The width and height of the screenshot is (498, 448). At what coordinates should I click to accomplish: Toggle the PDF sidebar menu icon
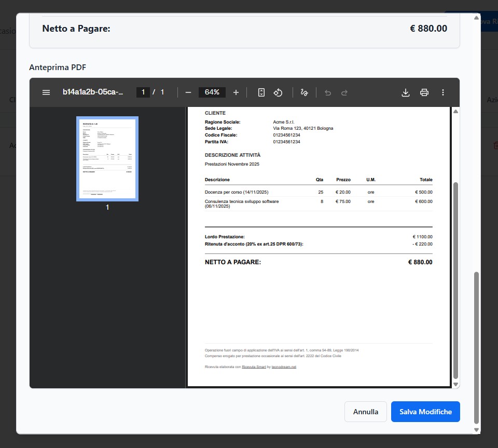[x=46, y=92]
